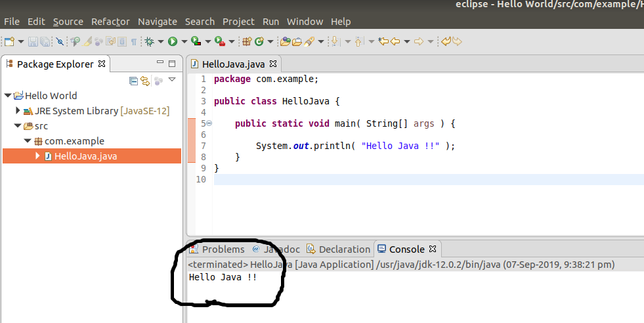Open the New Java Class dropdown arrow

(x=270, y=41)
